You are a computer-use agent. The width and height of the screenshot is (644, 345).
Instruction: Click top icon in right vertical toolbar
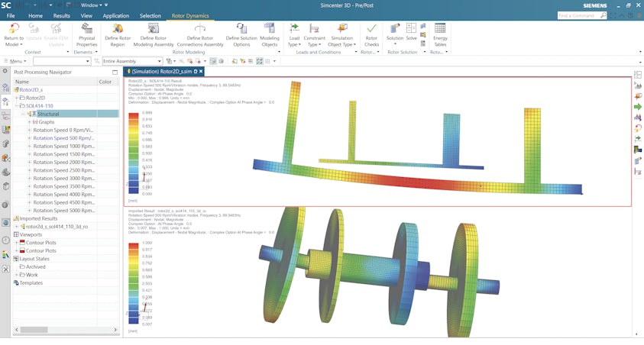(x=638, y=75)
